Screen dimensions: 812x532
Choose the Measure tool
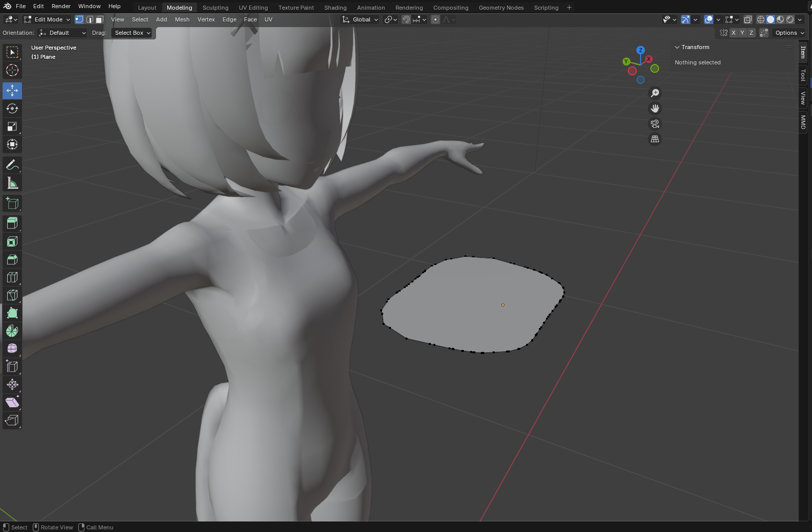tap(12, 183)
